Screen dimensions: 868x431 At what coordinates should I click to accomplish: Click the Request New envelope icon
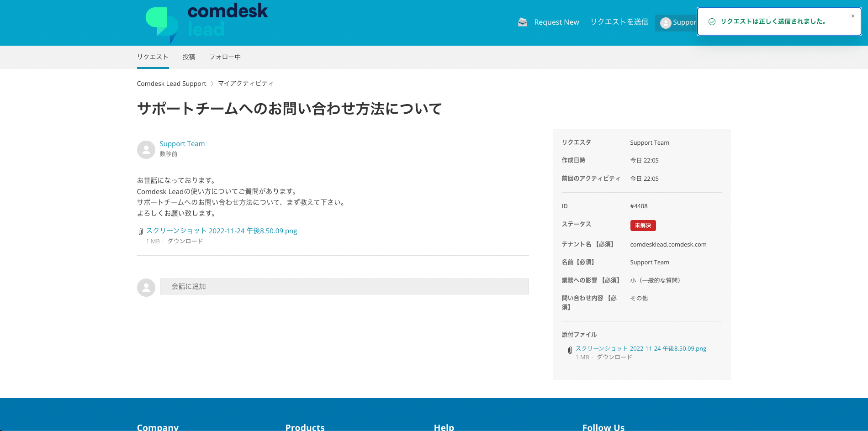pyautogui.click(x=522, y=21)
